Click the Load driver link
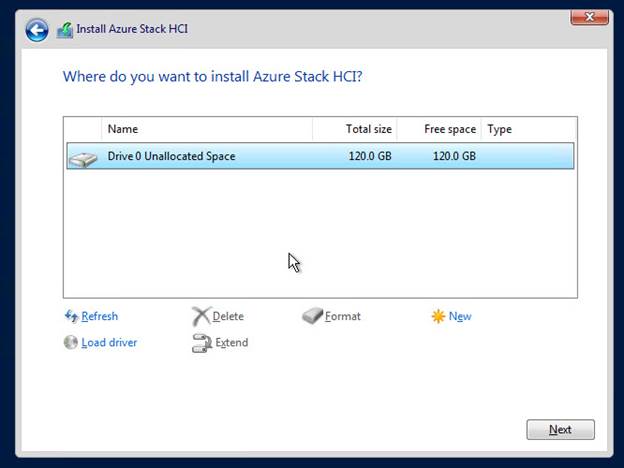The image size is (624, 468). (x=109, y=343)
